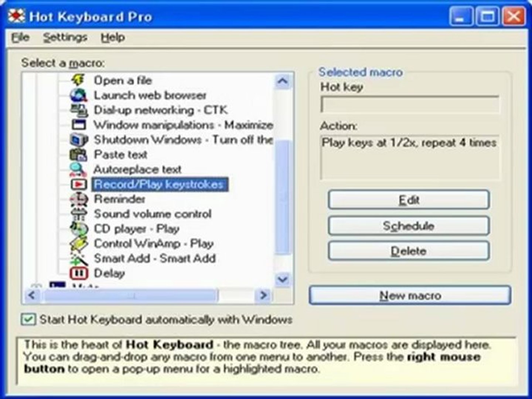Select the "Autoreplace text" macro
The image size is (532, 399).
point(137,169)
